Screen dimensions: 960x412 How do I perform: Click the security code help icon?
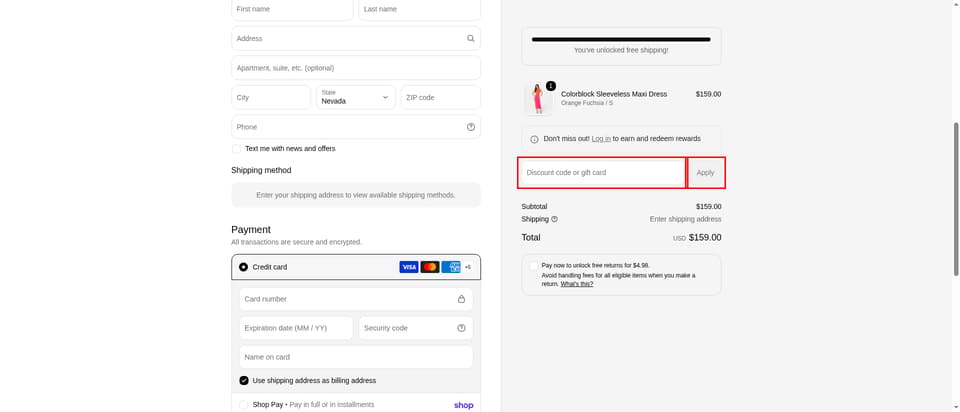click(461, 328)
